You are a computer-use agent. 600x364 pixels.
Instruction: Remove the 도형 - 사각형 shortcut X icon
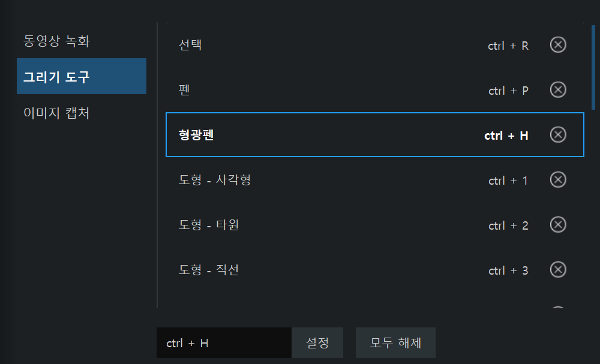(x=558, y=180)
